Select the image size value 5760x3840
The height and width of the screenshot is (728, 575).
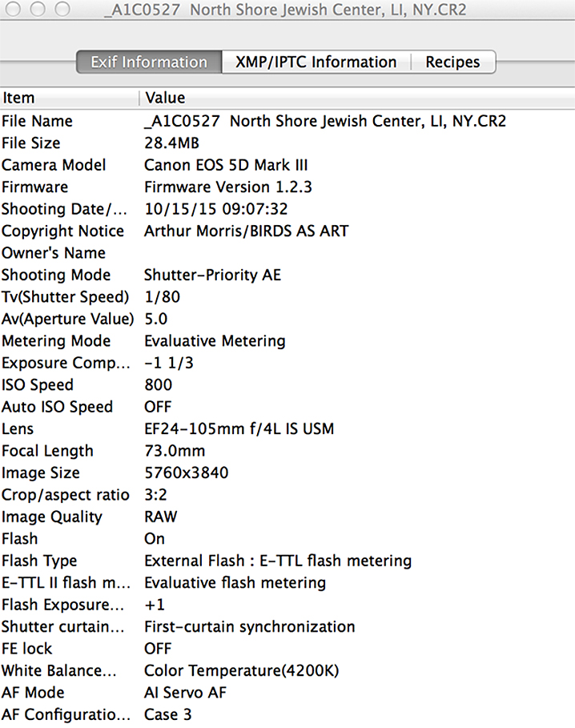[187, 473]
